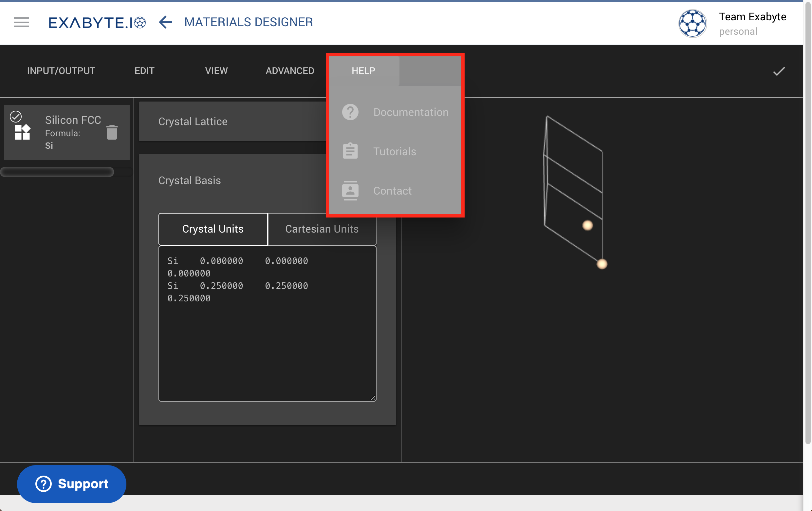Open Tutorials from the Help dropdown
Screen dimensions: 812x511
[x=395, y=151]
